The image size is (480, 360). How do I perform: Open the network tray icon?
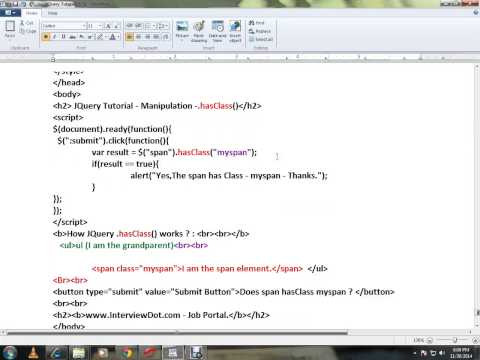[x=433, y=353]
